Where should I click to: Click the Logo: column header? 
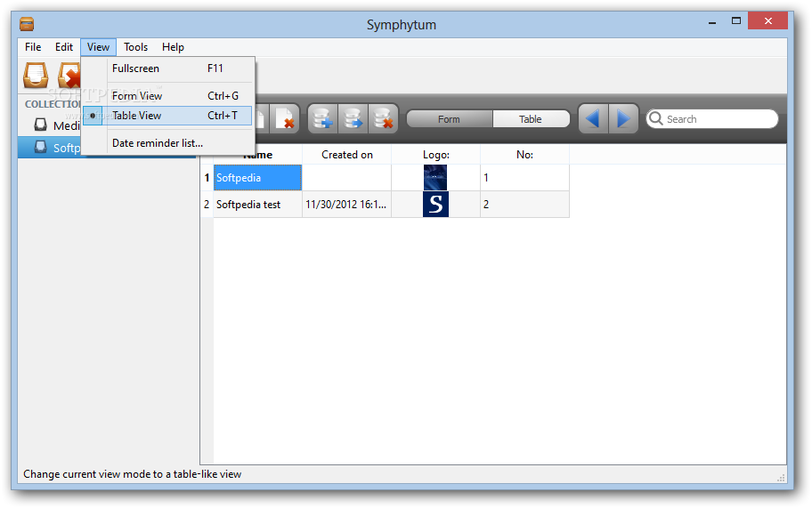(x=436, y=155)
